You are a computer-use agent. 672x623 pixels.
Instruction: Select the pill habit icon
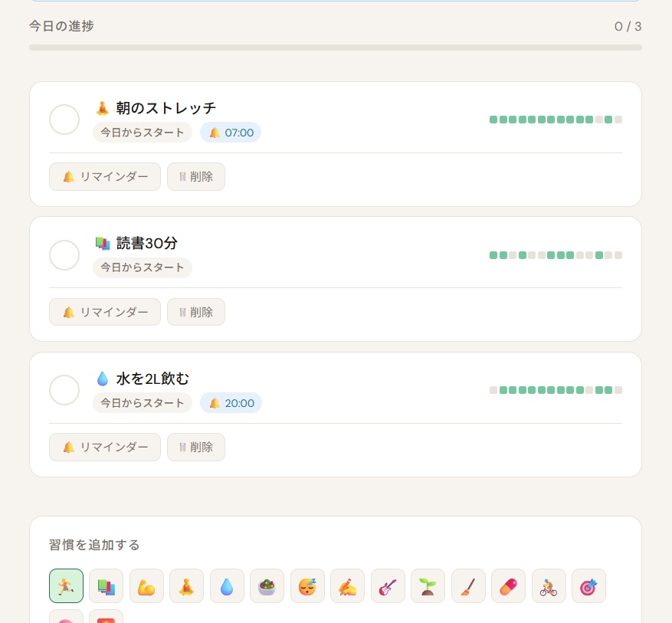(508, 585)
